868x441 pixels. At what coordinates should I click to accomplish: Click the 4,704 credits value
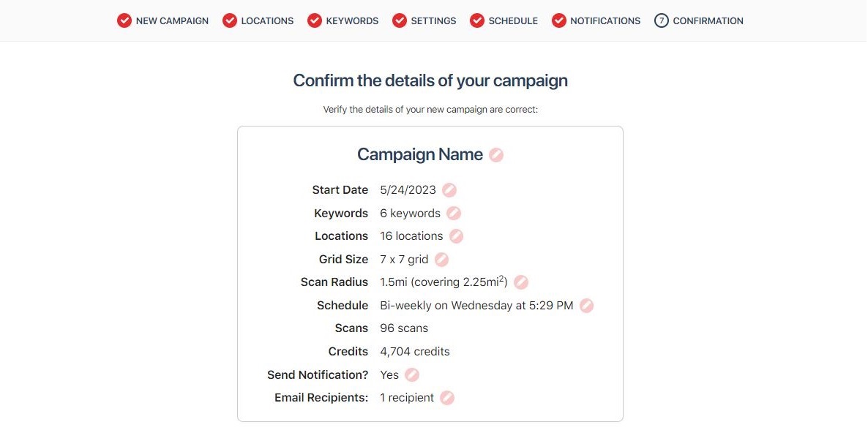(x=415, y=352)
